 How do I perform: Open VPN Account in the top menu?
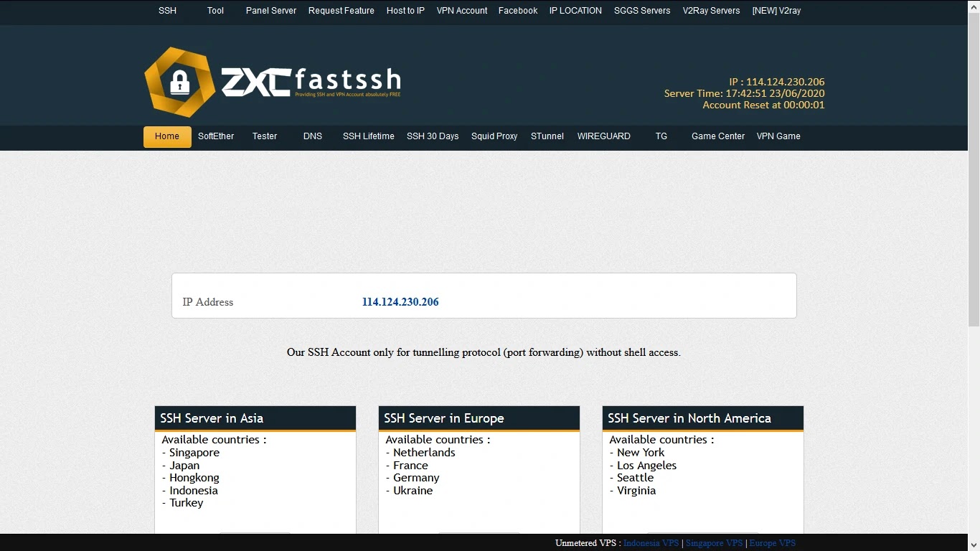(462, 11)
